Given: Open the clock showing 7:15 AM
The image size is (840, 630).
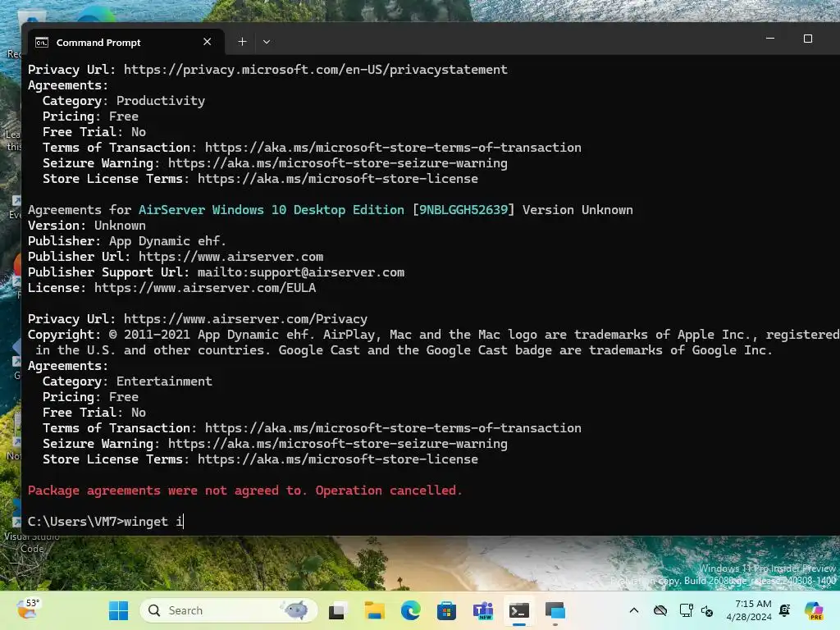Looking at the screenshot, I should [x=749, y=610].
